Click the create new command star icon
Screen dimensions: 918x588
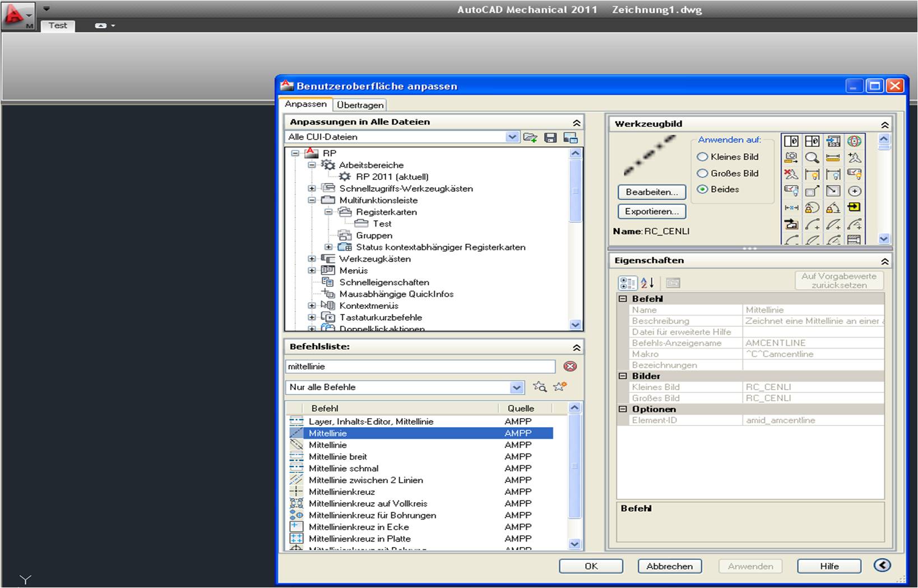[559, 387]
